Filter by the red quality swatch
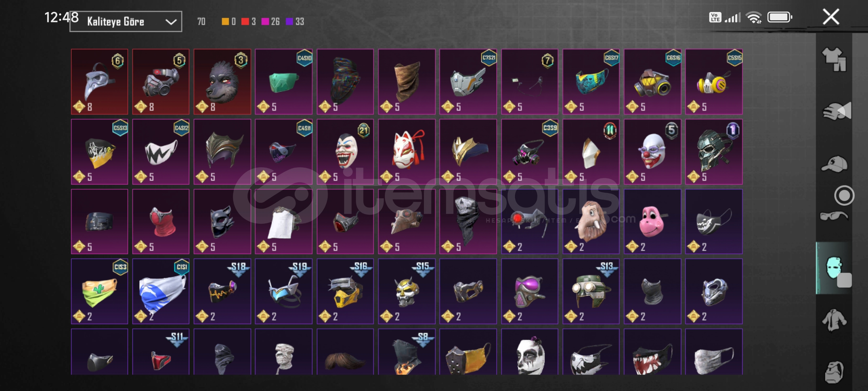The width and height of the screenshot is (868, 391). pos(245,22)
